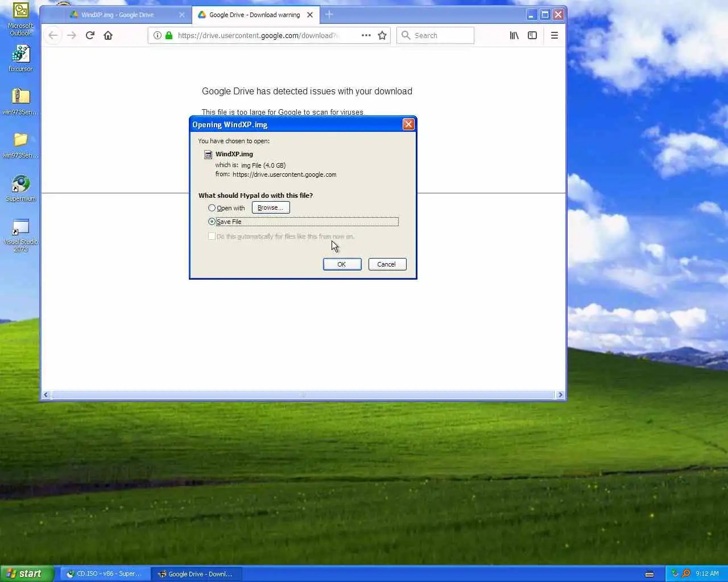Bookmark this page with the star
The width and height of the screenshot is (728, 582).
pyautogui.click(x=382, y=35)
